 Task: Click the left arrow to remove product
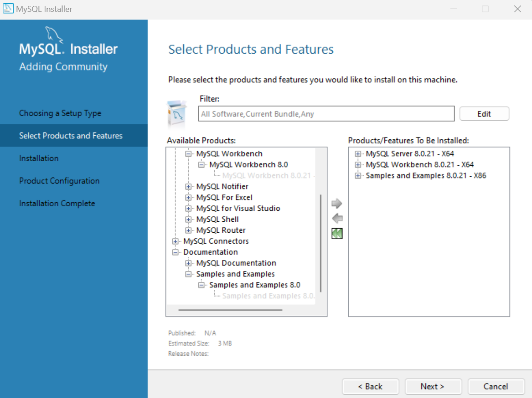pyautogui.click(x=337, y=218)
